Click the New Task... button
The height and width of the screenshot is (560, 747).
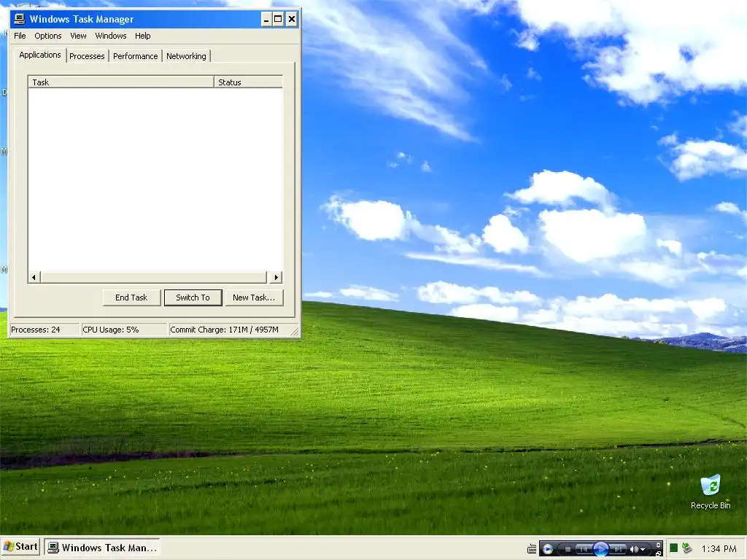(254, 297)
